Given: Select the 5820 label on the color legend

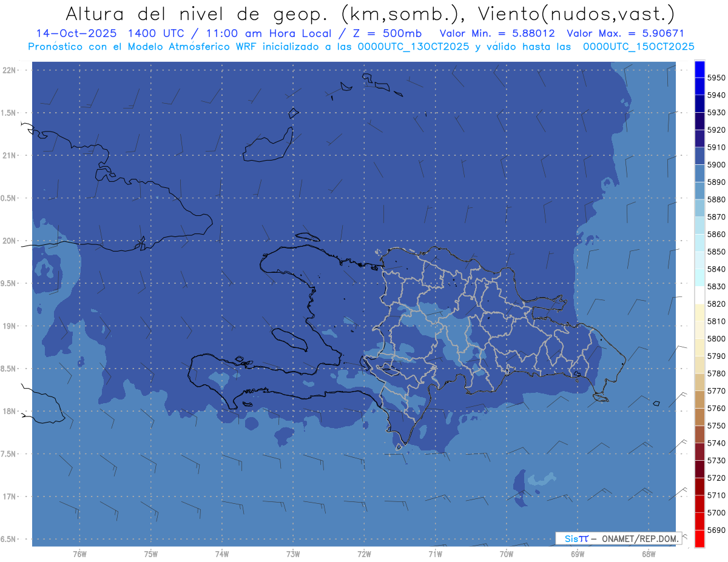Looking at the screenshot, I should [x=716, y=304].
